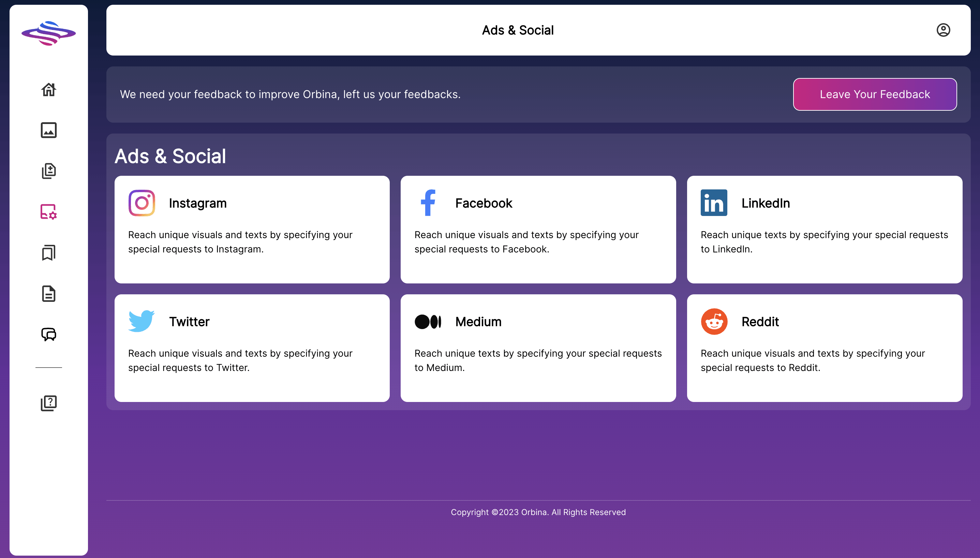
Task: Select the Reddit card
Action: (824, 348)
